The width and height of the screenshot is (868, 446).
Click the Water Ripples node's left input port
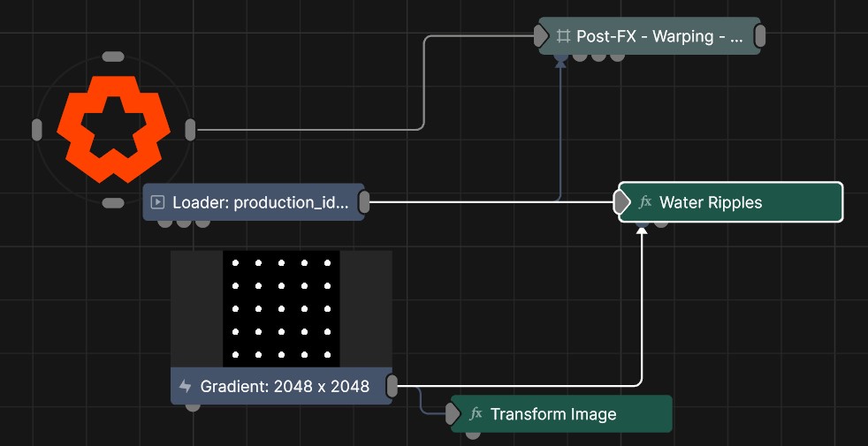point(622,202)
